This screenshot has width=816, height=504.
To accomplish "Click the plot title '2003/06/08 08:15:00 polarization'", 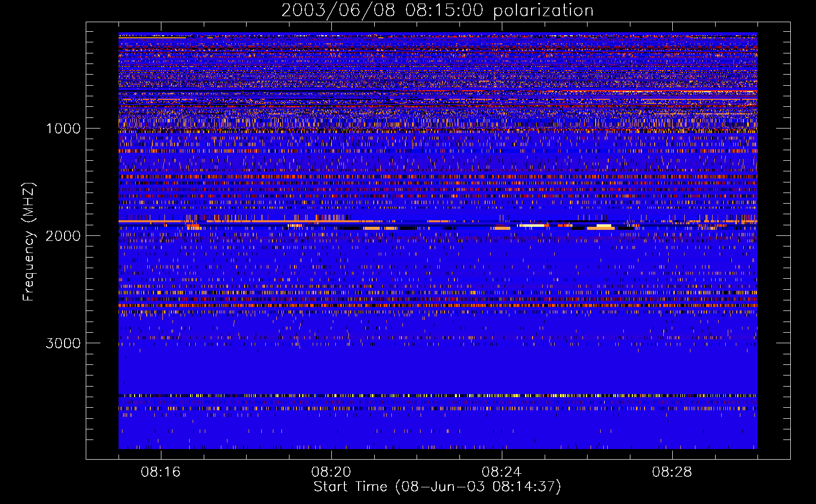I will tap(437, 11).
